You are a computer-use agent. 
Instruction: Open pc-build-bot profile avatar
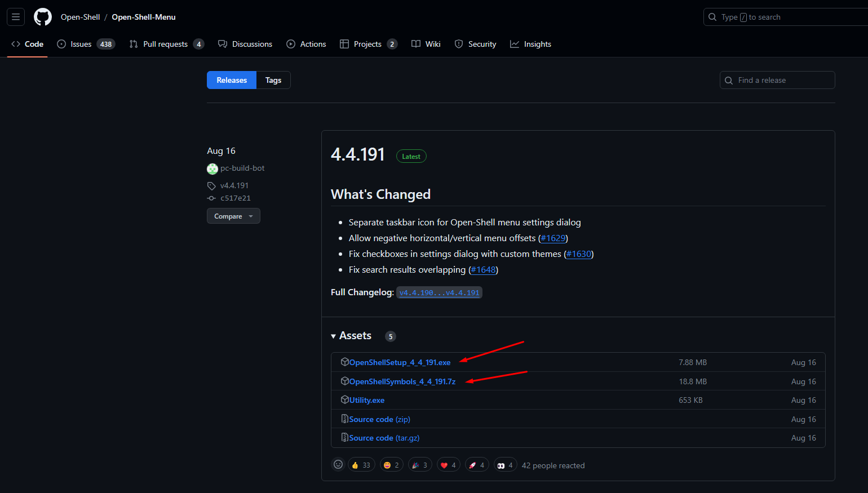[212, 168]
